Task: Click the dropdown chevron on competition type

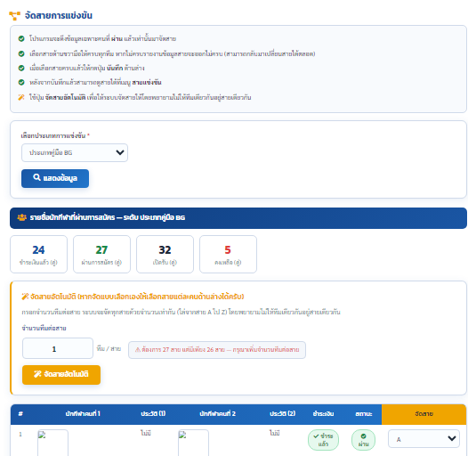Action: (x=120, y=152)
